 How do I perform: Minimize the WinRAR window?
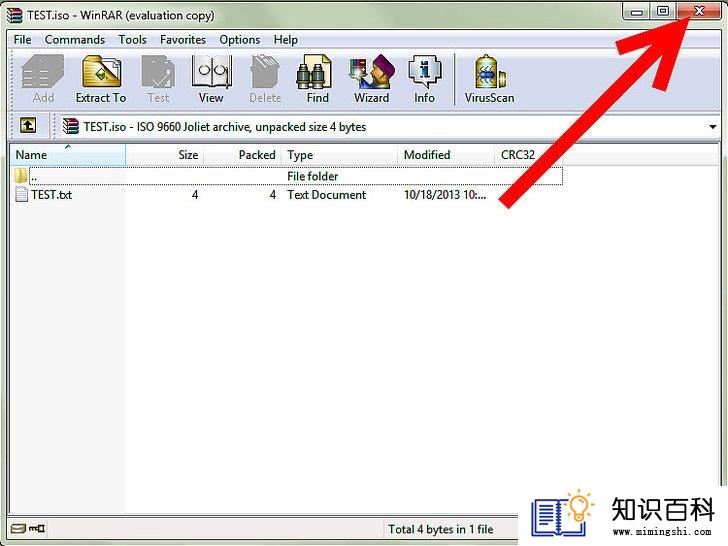click(x=636, y=11)
